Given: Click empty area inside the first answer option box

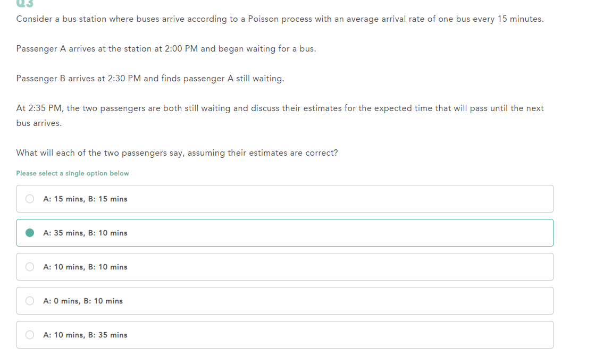Looking at the screenshot, I should 341,199.
